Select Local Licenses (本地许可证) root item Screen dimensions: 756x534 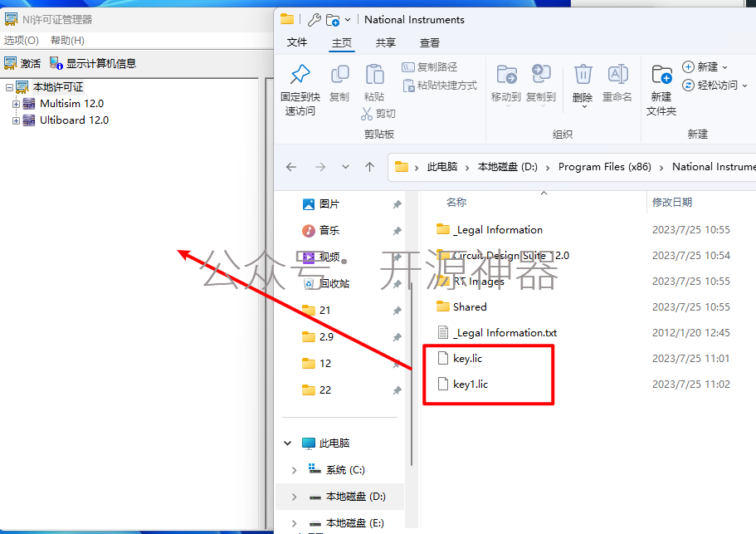click(x=58, y=87)
